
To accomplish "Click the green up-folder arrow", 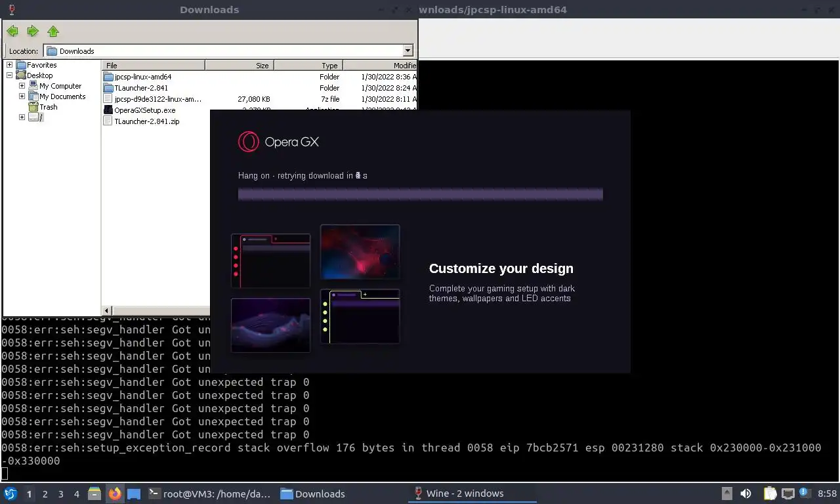I will pyautogui.click(x=53, y=31).
